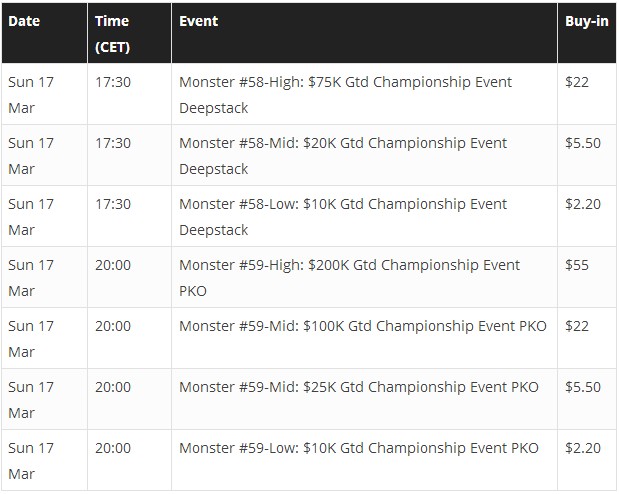Select Monster #58-Low $10K Gtd Deepstack event

343,217
